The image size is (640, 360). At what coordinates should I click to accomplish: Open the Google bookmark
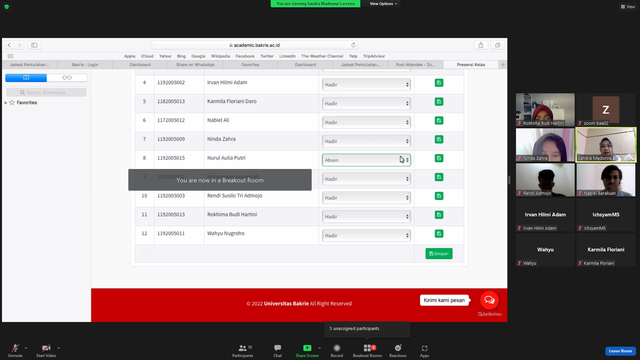pyautogui.click(x=198, y=56)
